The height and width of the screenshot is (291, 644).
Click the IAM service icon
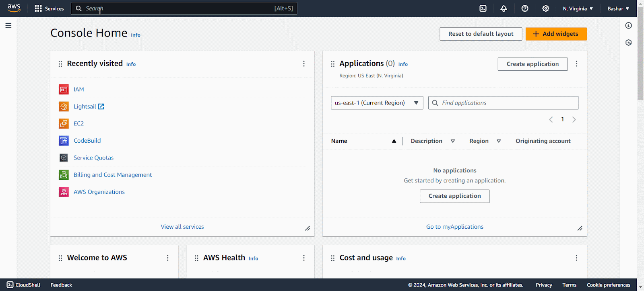(64, 89)
